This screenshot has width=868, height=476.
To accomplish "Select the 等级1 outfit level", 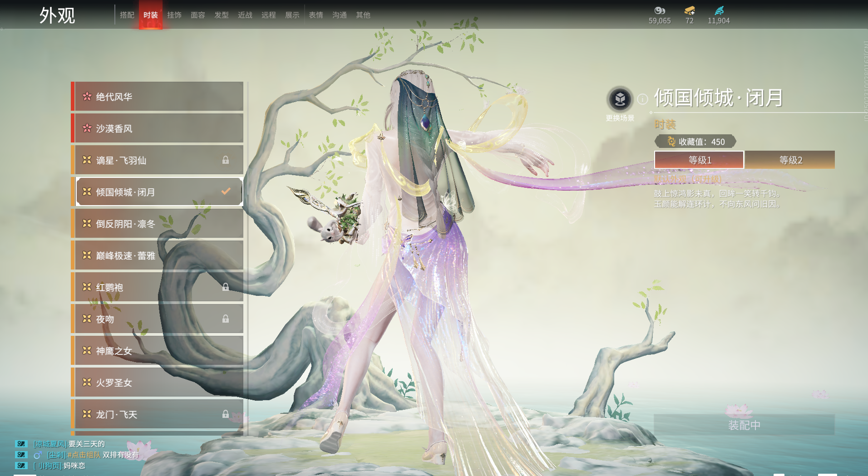I will (x=699, y=160).
